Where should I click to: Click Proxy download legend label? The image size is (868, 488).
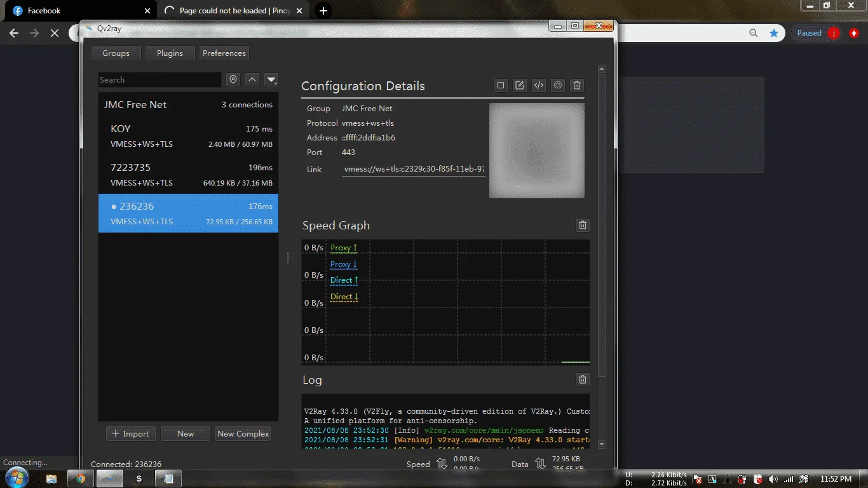pos(344,264)
